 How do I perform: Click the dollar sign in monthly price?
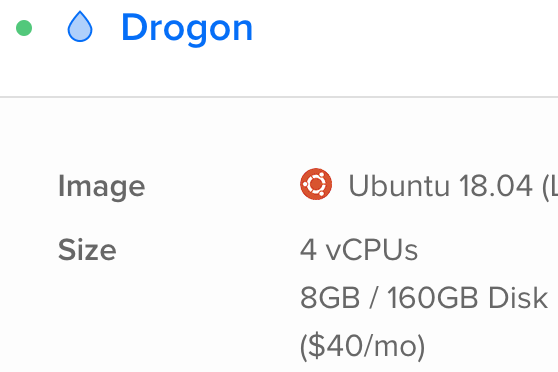click(x=316, y=346)
